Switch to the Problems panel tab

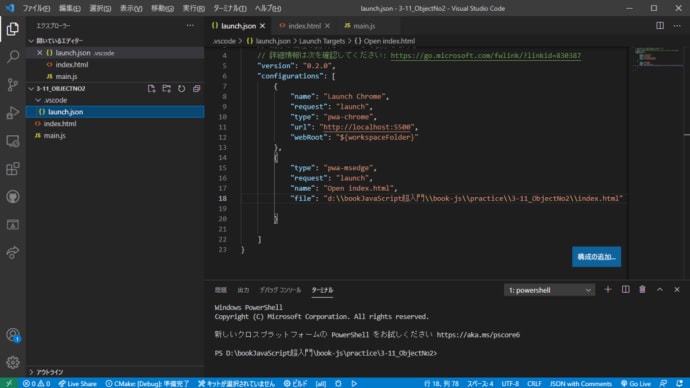coord(220,290)
